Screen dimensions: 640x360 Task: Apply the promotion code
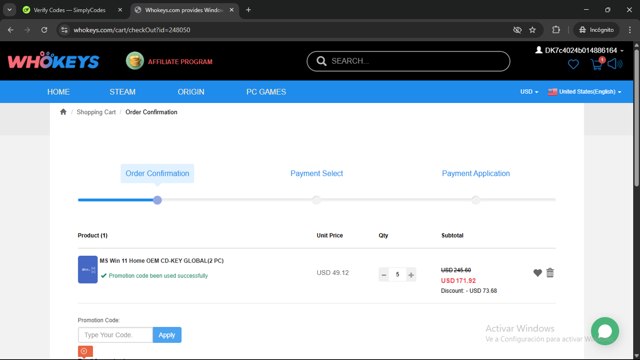pos(167,335)
